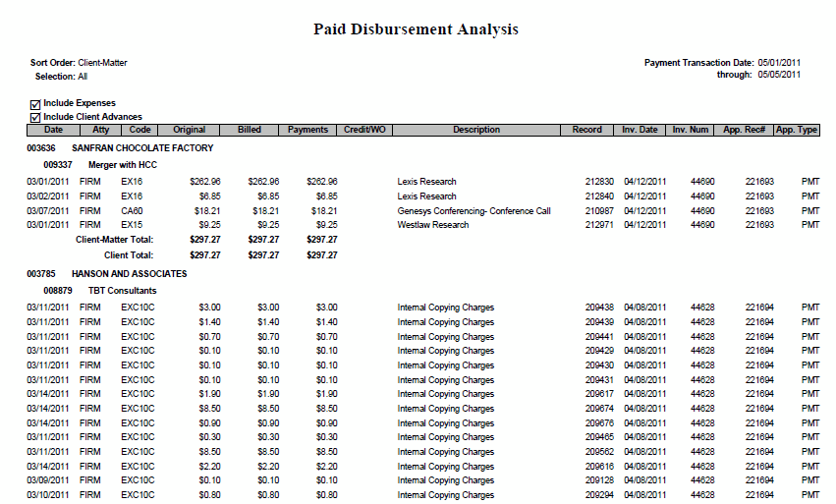Image resolution: width=836 pixels, height=504 pixels.
Task: Click the Billed column header
Action: pyautogui.click(x=249, y=130)
